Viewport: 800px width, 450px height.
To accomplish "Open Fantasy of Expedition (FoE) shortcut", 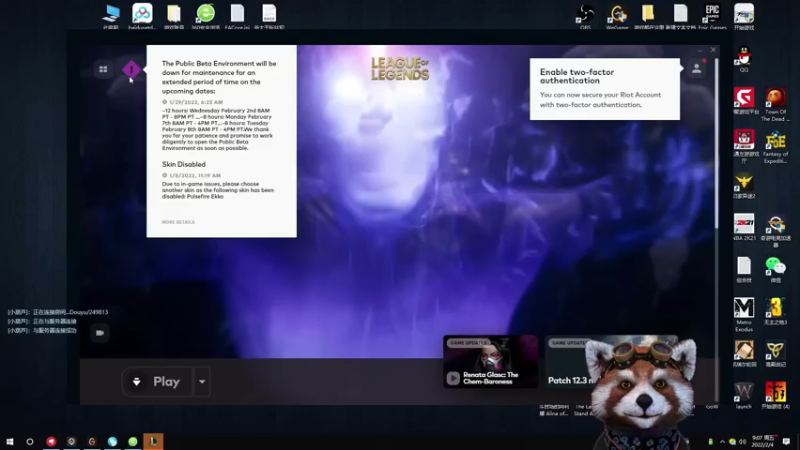I will (x=776, y=147).
